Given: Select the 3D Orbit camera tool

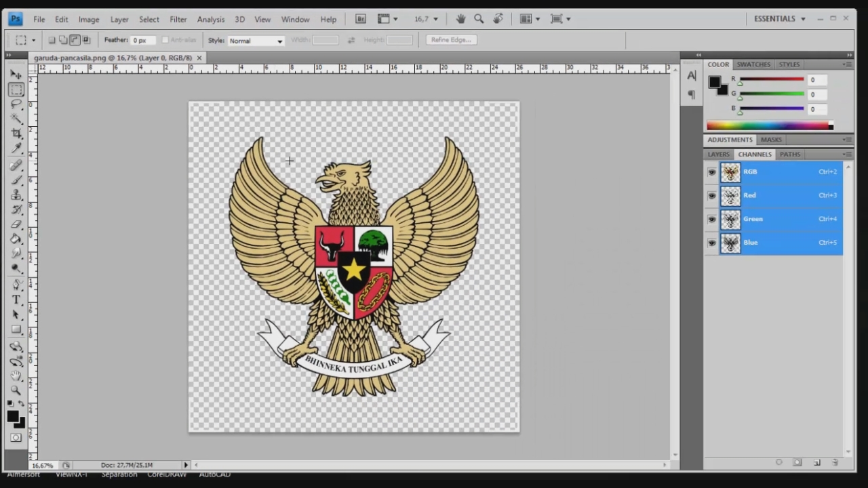Looking at the screenshot, I should [16, 361].
